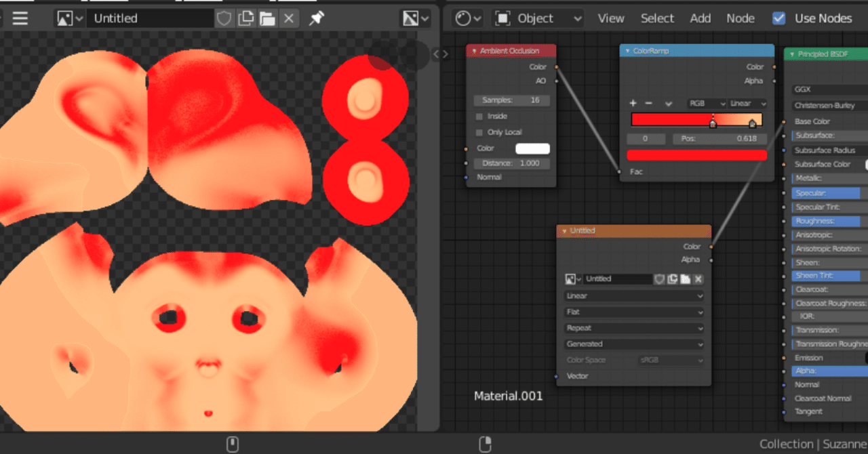The image size is (868, 454).
Task: Open the Christensen-Burley subsurface method dropdown
Action: point(830,106)
